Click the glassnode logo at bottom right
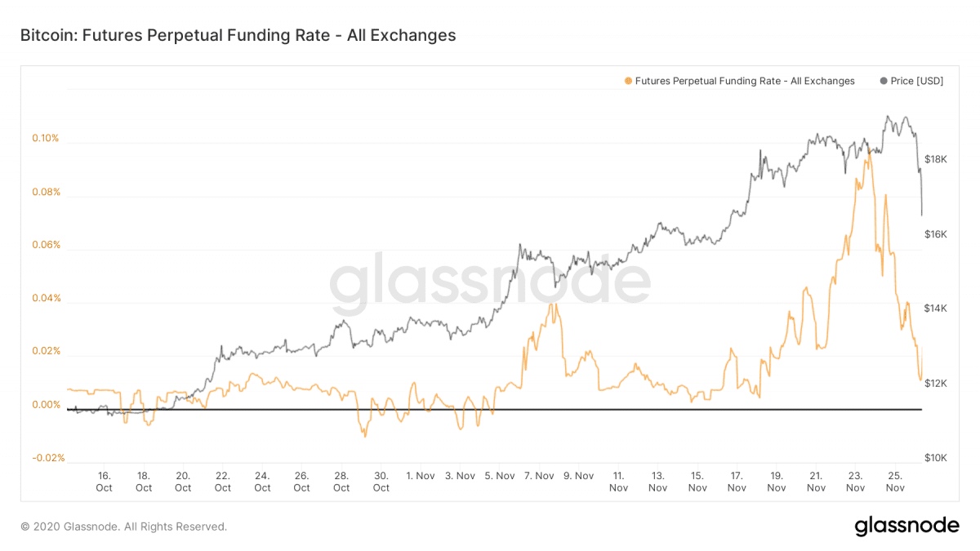The image size is (980, 551). click(906, 527)
